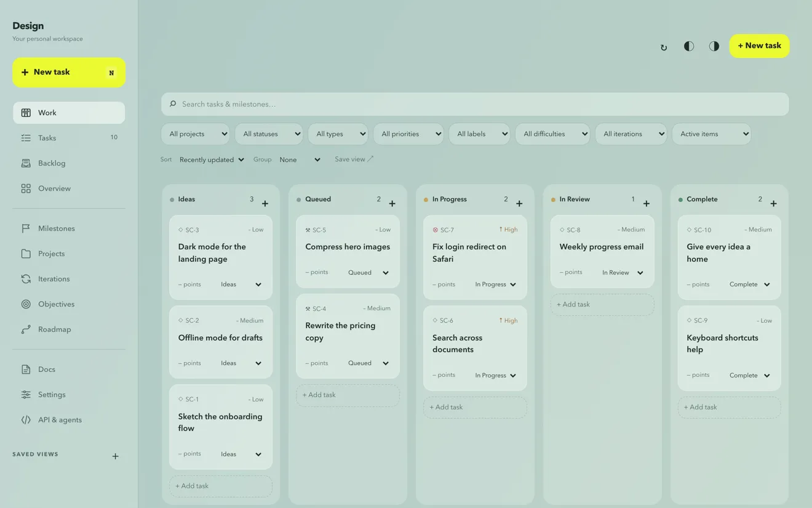Open Iterations in the sidebar

(69, 279)
